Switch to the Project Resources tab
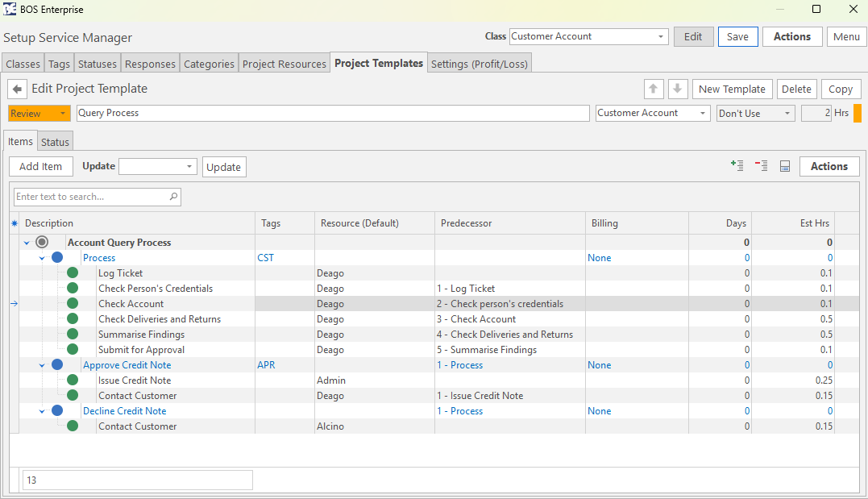This screenshot has width=868, height=499. point(284,64)
